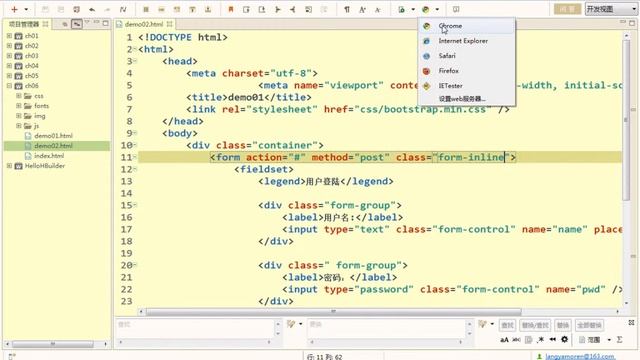The width and height of the screenshot is (640, 360).
Task: Click the langyamoren@163.com account link
Action: pyautogui.click(x=580, y=357)
